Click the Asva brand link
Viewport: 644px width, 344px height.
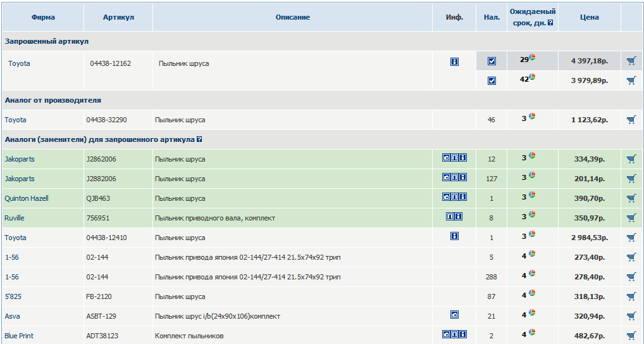pos(12,316)
